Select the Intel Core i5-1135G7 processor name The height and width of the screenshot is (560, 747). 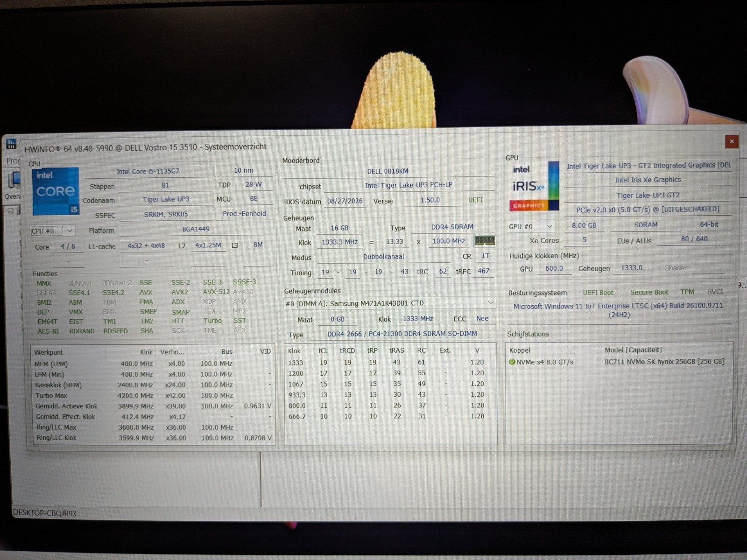click(x=148, y=171)
